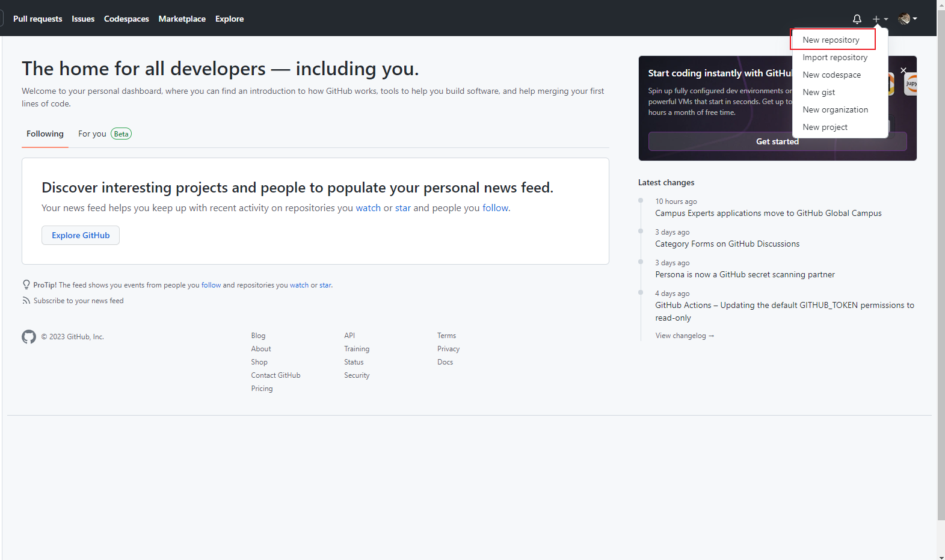The image size is (945, 560).
Task: Open Campus Experts applications changelog entry
Action: [768, 213]
